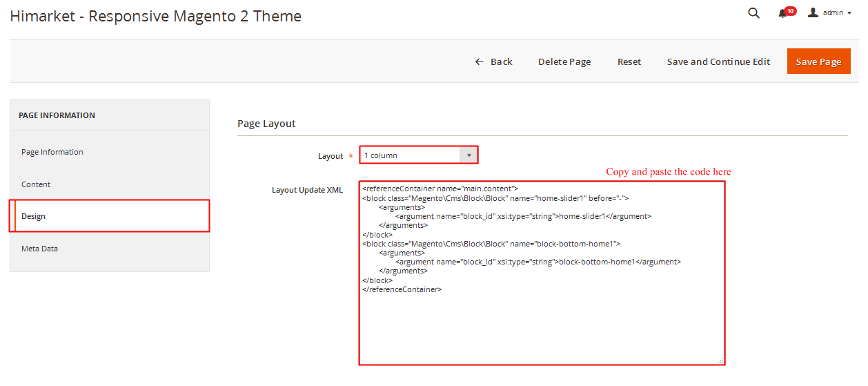Click the search magnifier icon
Viewport: 868px width, 386px height.
(753, 13)
